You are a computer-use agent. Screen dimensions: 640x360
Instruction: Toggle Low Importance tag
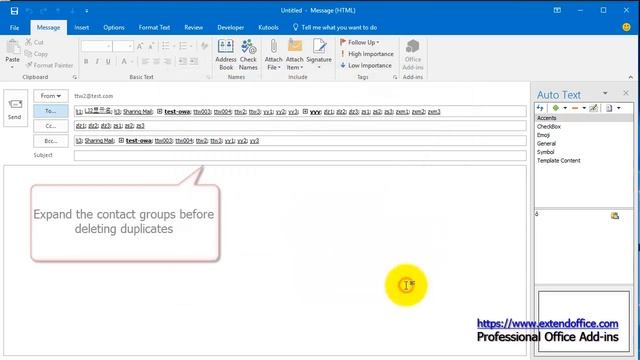pos(366,65)
